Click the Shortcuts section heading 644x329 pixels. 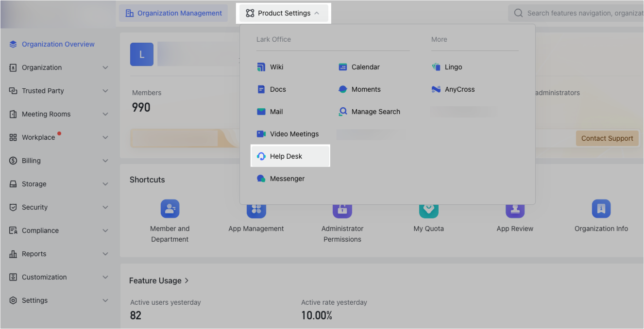pos(147,180)
